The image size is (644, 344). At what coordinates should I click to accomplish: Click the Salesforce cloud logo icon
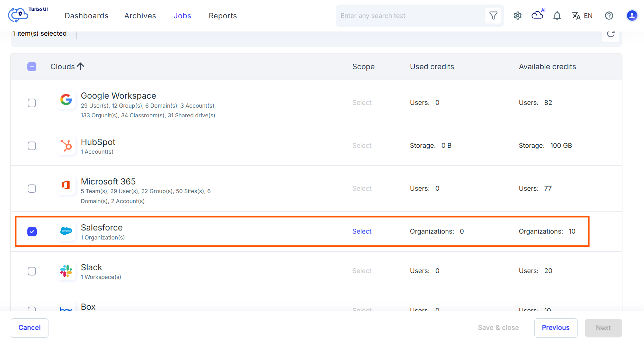coord(66,231)
